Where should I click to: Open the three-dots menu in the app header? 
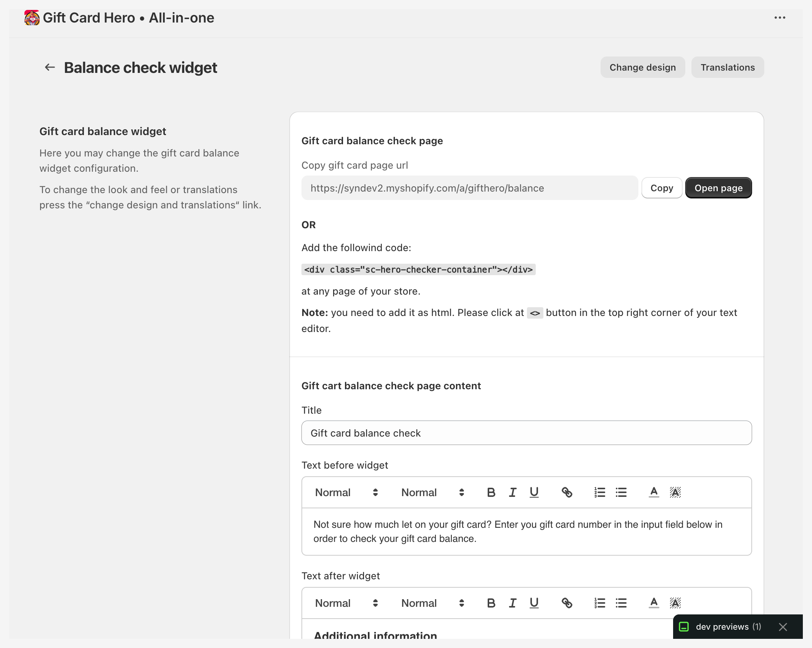coord(780,18)
